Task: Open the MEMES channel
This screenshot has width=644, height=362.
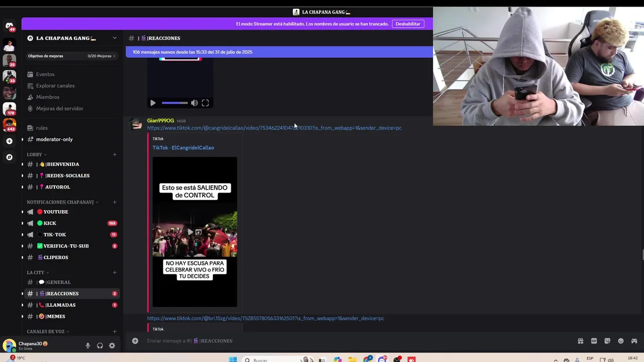Action: pyautogui.click(x=71, y=316)
